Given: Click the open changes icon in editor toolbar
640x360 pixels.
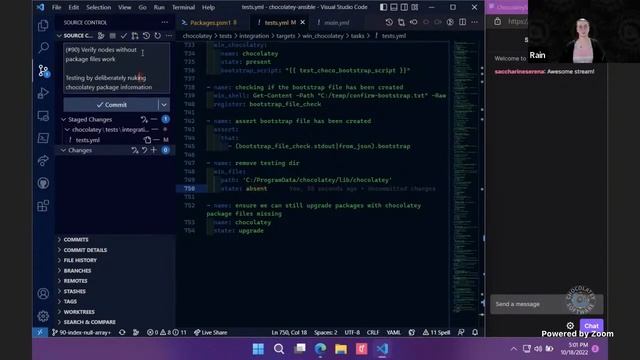Looking at the screenshot, I should pyautogui.click(x=401, y=22).
